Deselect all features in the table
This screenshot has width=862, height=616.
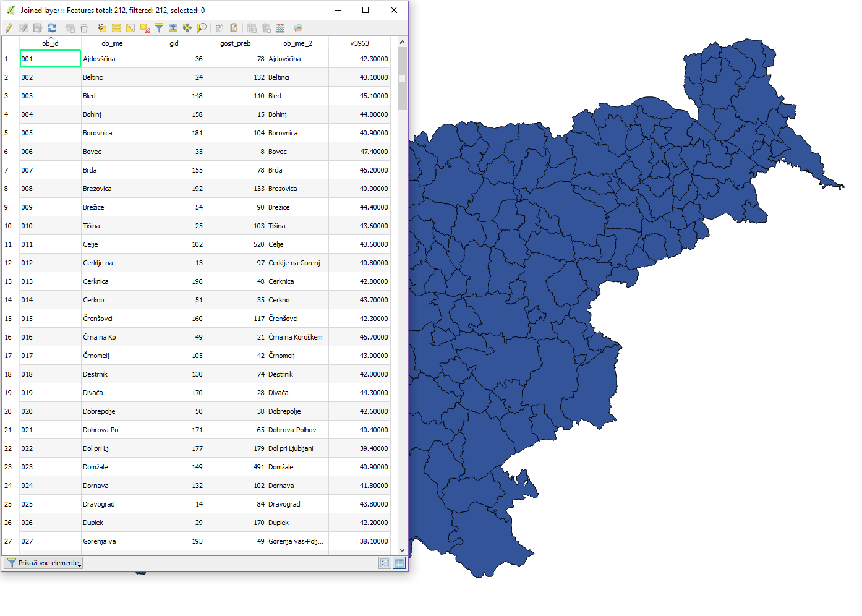tap(145, 28)
